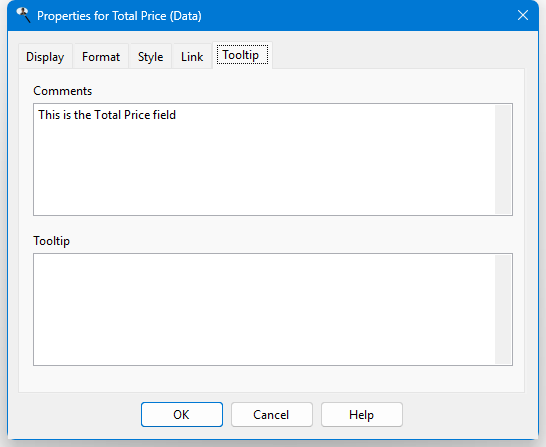The height and width of the screenshot is (447, 546).
Task: Click the Tooltip box vertical scrollbar
Action: (x=503, y=309)
